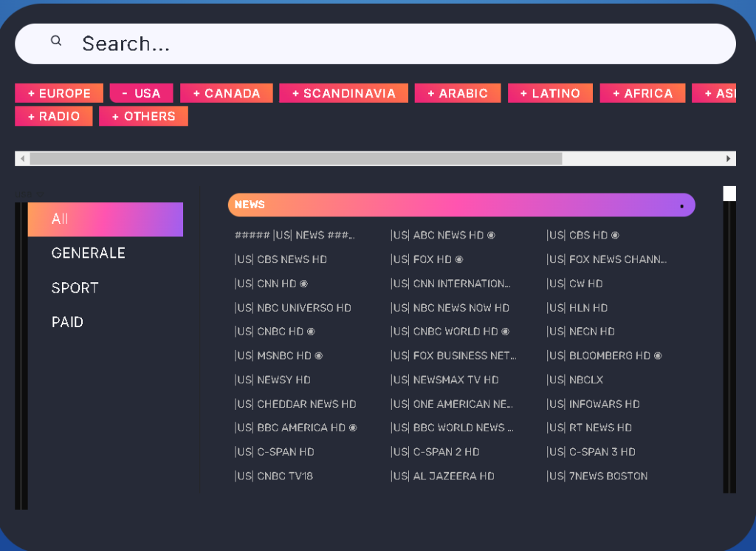756x551 pixels.
Task: Open the '|US| CW HD' channel
Action: point(574,284)
